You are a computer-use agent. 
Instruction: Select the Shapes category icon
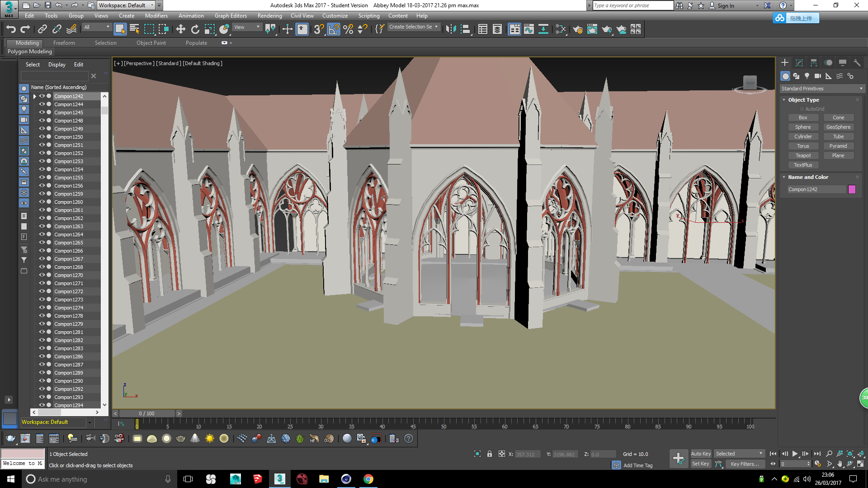[x=796, y=76]
